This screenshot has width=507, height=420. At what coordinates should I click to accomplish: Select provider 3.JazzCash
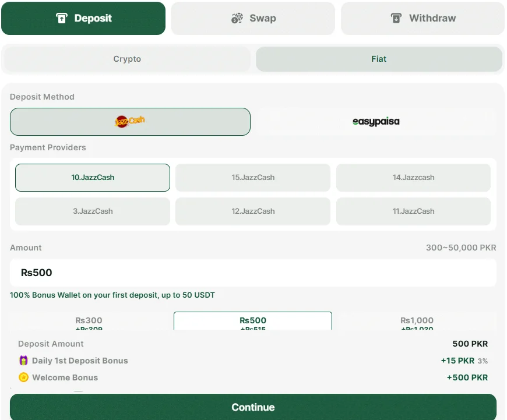pyautogui.click(x=93, y=211)
